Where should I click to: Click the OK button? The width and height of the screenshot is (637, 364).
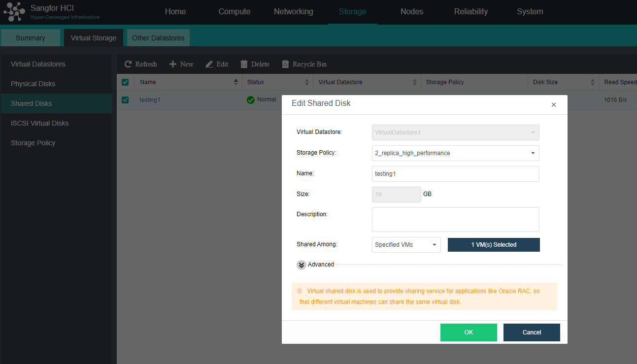click(x=469, y=332)
